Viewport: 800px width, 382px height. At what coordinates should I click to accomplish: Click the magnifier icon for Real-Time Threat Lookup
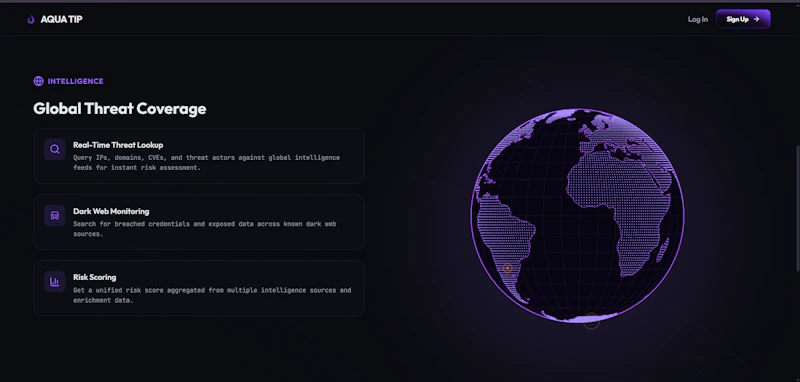[x=55, y=149]
